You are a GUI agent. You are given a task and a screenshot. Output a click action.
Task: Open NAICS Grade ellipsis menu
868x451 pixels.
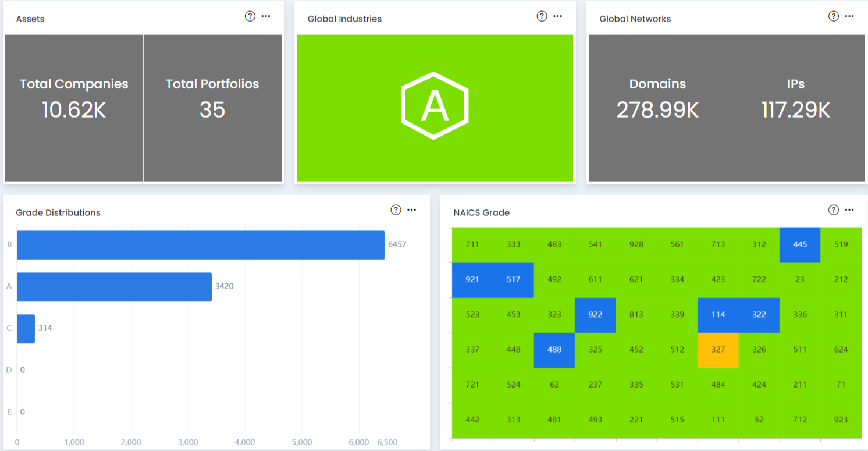849,210
